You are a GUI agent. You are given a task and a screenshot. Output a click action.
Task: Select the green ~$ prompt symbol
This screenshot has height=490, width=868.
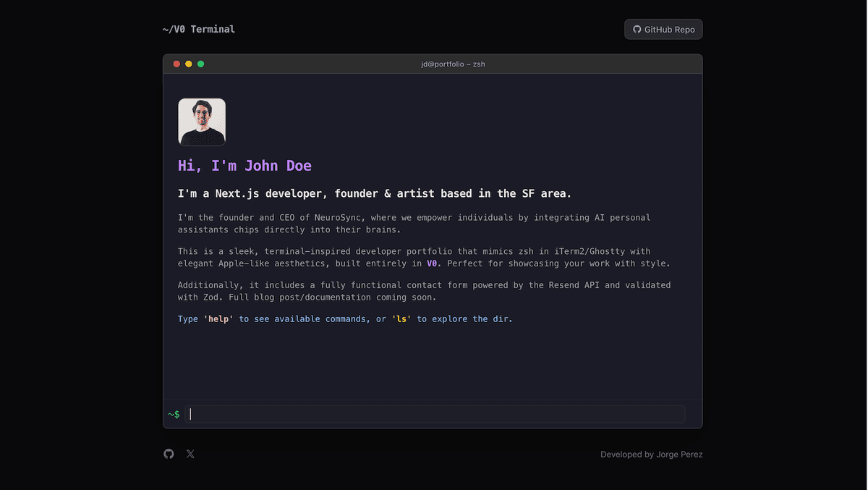pos(174,414)
